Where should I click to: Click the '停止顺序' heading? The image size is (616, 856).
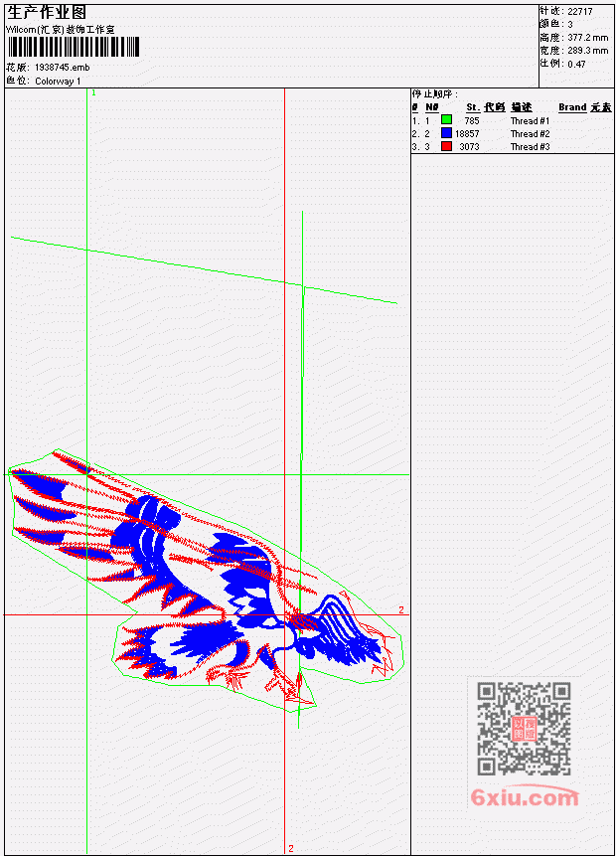pyautogui.click(x=433, y=93)
